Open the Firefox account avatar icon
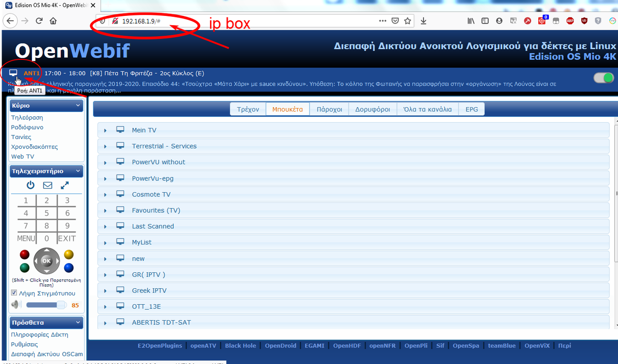This screenshot has width=618, height=364. click(499, 21)
